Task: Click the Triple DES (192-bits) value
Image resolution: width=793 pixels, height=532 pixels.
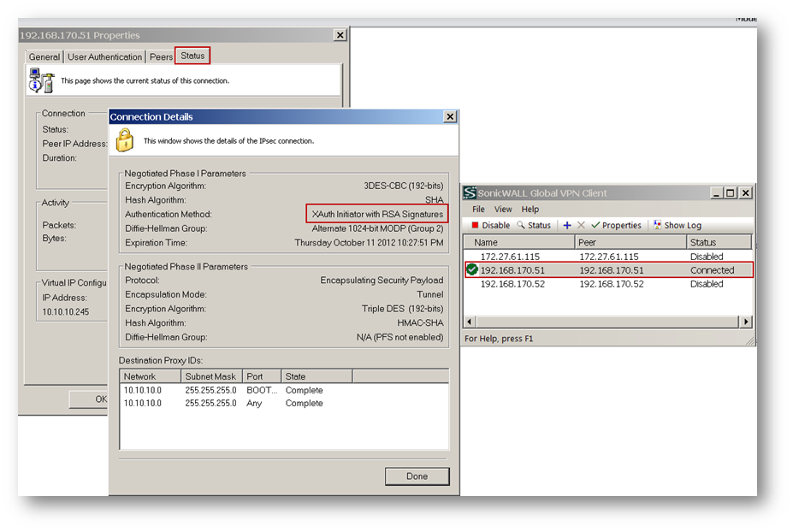Action: 403,308
